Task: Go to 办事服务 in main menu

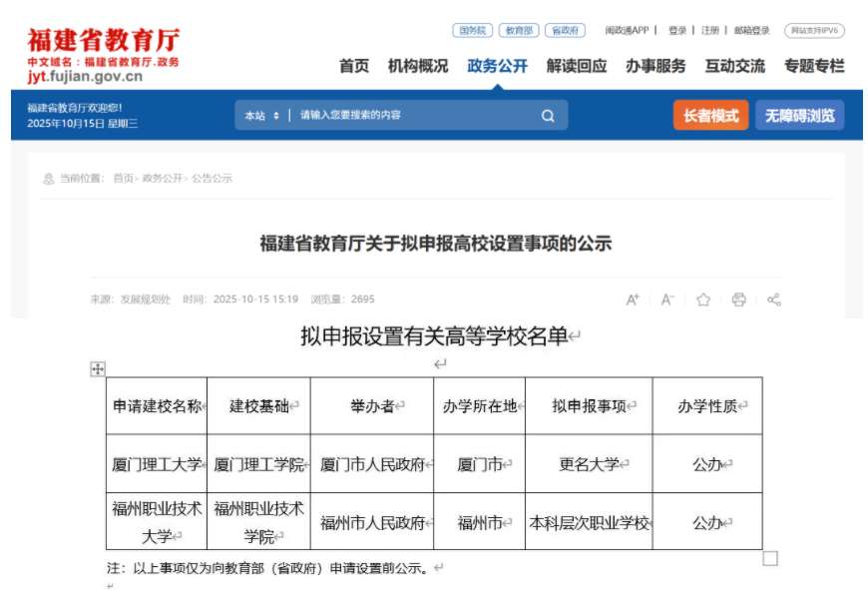Action: pyautogui.click(x=655, y=66)
